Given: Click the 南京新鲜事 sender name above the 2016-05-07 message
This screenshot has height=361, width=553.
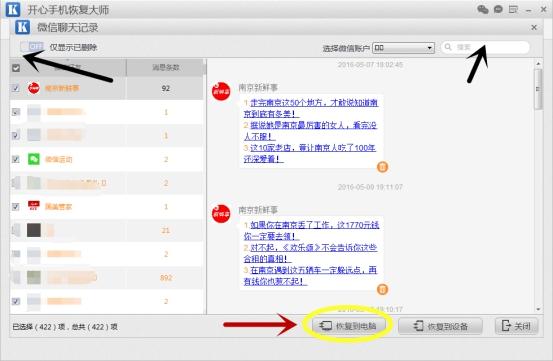Looking at the screenshot, I should pos(258,87).
